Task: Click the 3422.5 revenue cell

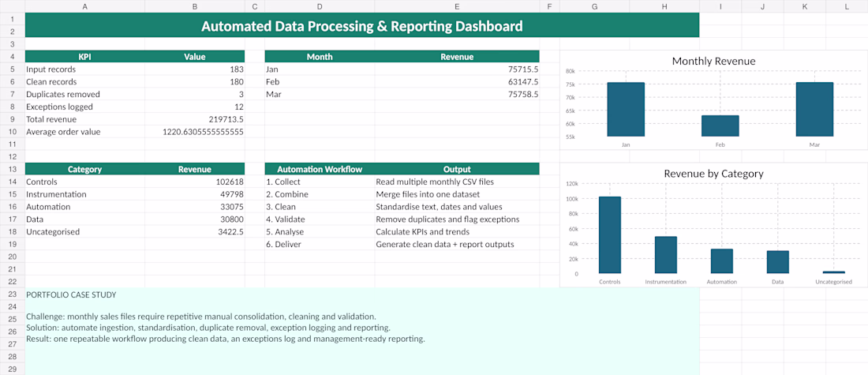Action: (194, 231)
